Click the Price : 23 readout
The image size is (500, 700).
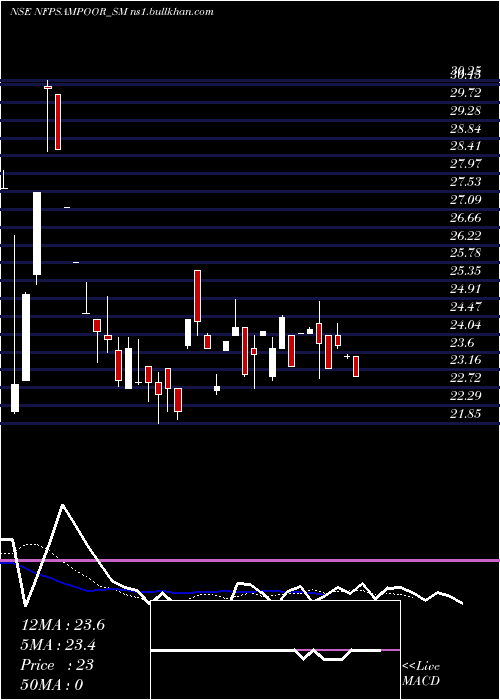pos(57,665)
